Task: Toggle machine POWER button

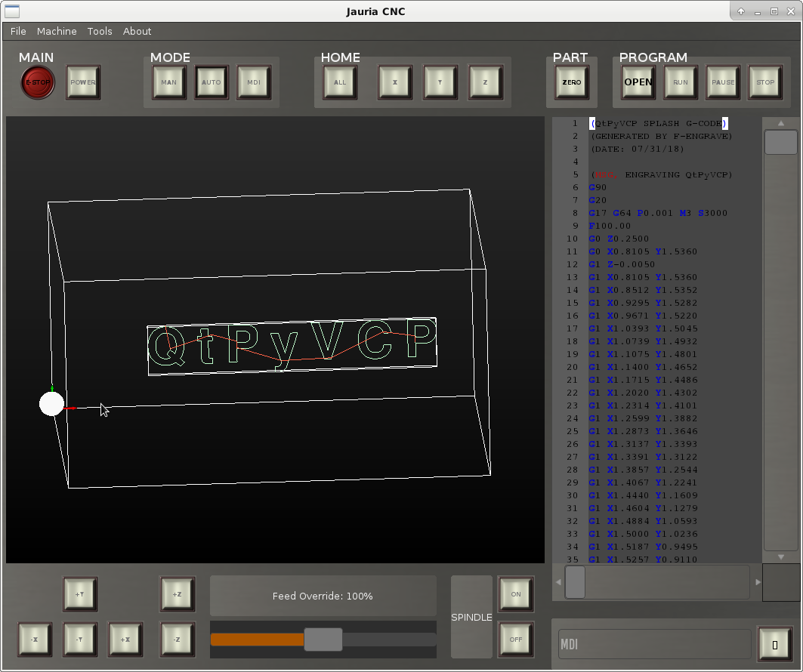Action: [83, 82]
